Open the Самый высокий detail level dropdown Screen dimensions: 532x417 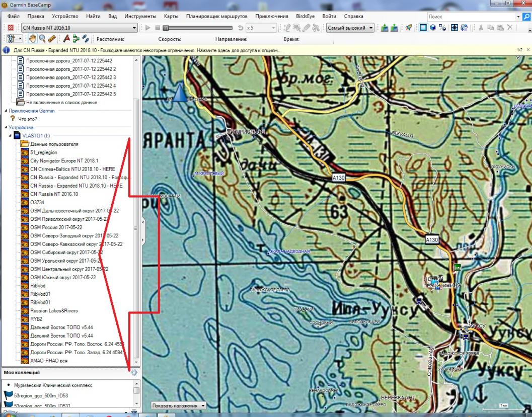(x=350, y=28)
